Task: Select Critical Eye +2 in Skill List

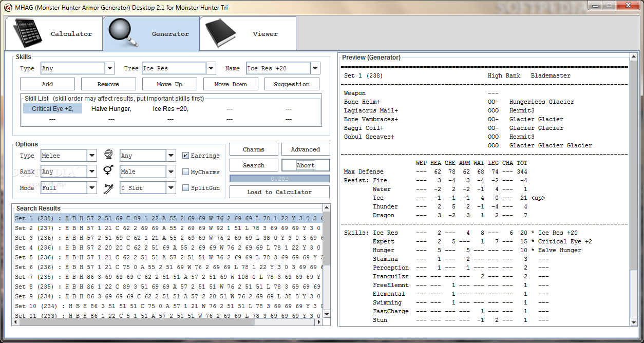Action: click(x=52, y=108)
